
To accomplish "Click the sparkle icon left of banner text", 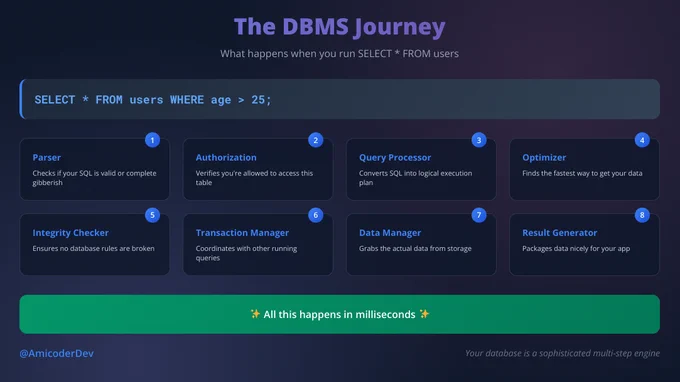I will (x=255, y=313).
